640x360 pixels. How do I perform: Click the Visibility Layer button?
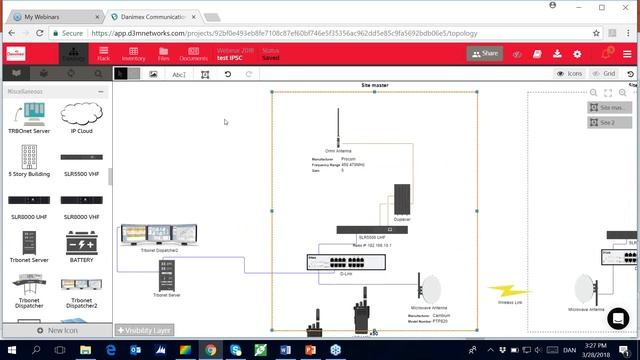point(144,330)
